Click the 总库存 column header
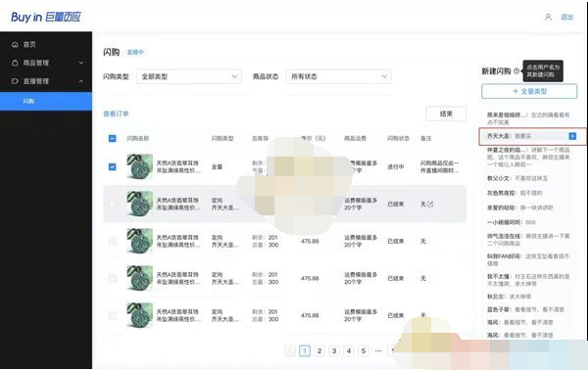The width and height of the screenshot is (588, 370). coord(261,139)
